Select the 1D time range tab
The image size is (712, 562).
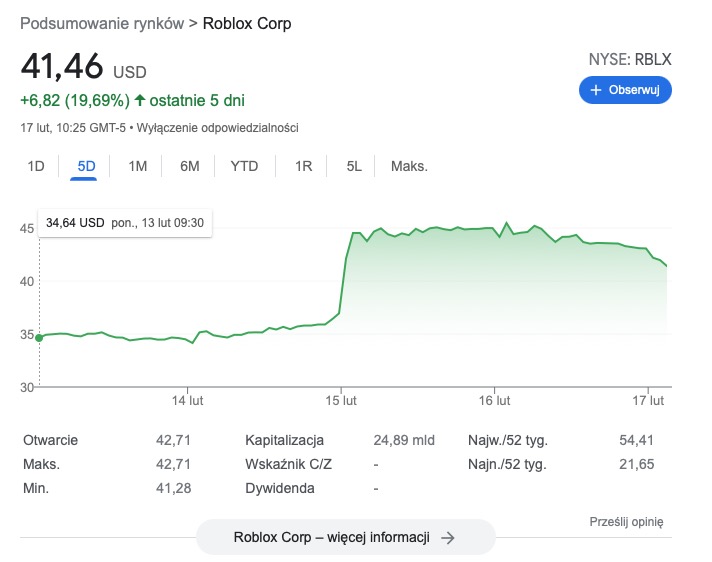coord(36,166)
